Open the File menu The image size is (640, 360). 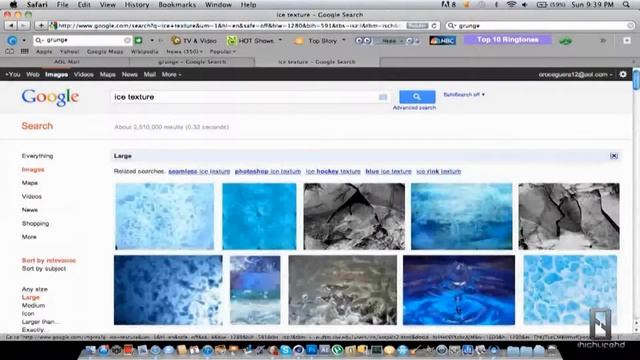click(x=62, y=5)
